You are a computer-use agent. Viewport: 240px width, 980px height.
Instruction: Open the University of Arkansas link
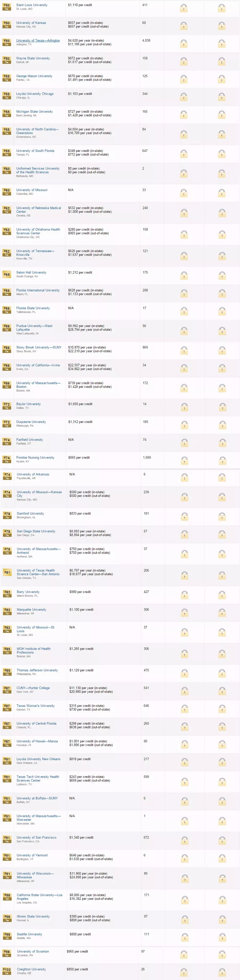pyautogui.click(x=33, y=474)
